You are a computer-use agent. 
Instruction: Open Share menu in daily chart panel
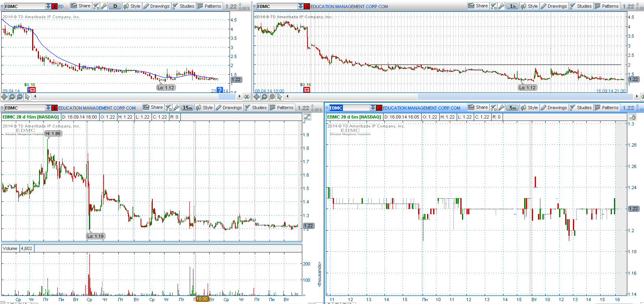pyautogui.click(x=81, y=6)
